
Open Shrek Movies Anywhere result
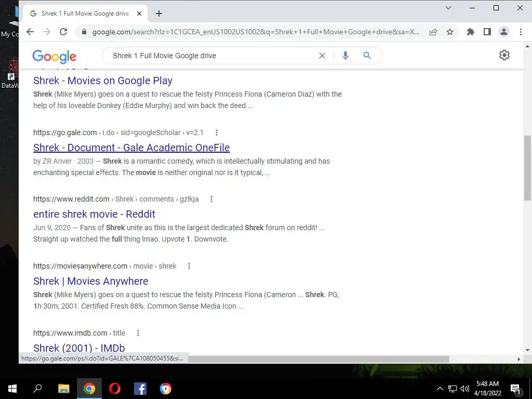pos(90,281)
